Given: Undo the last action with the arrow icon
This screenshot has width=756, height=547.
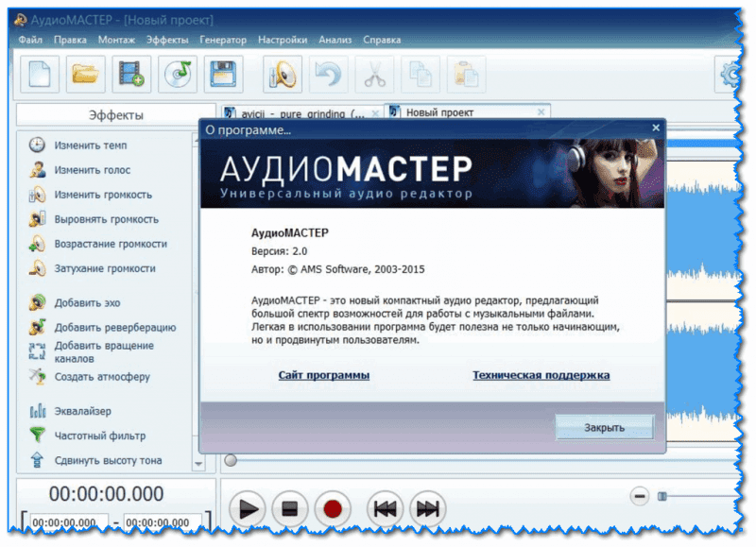Looking at the screenshot, I should coord(328,75).
